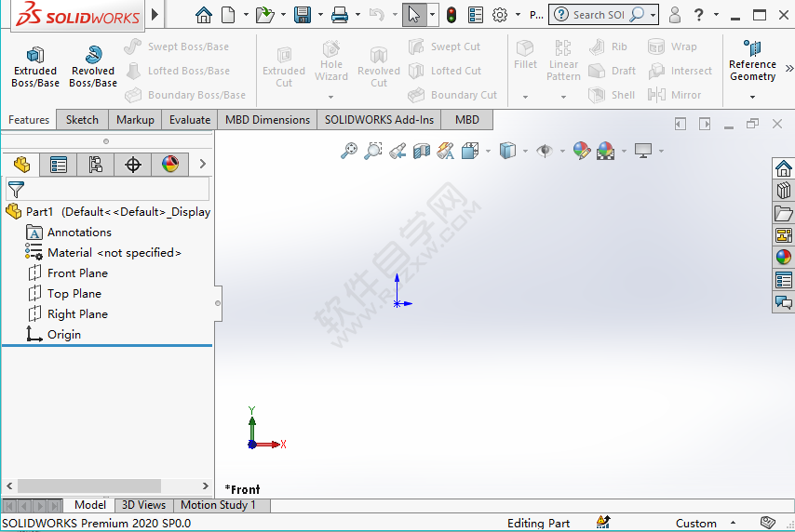Open Save dropdown arrow
Screen dimensions: 795x532
320,15
